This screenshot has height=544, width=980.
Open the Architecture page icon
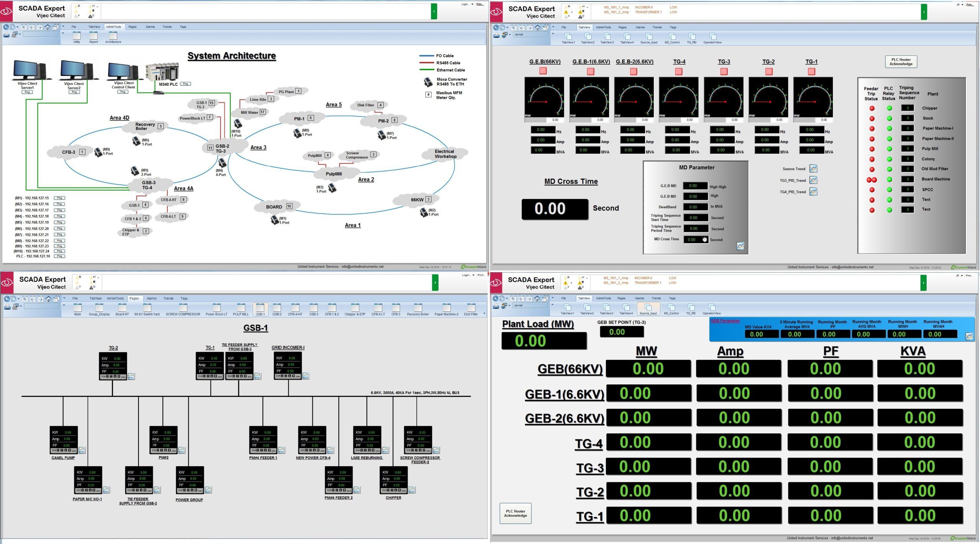[113, 36]
